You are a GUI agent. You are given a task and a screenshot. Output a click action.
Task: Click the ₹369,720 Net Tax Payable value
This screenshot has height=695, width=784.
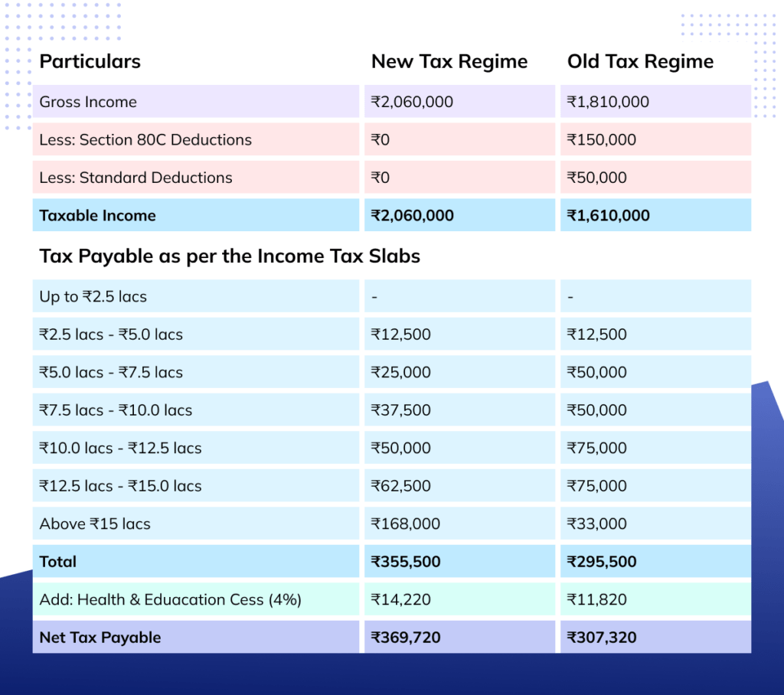click(404, 637)
